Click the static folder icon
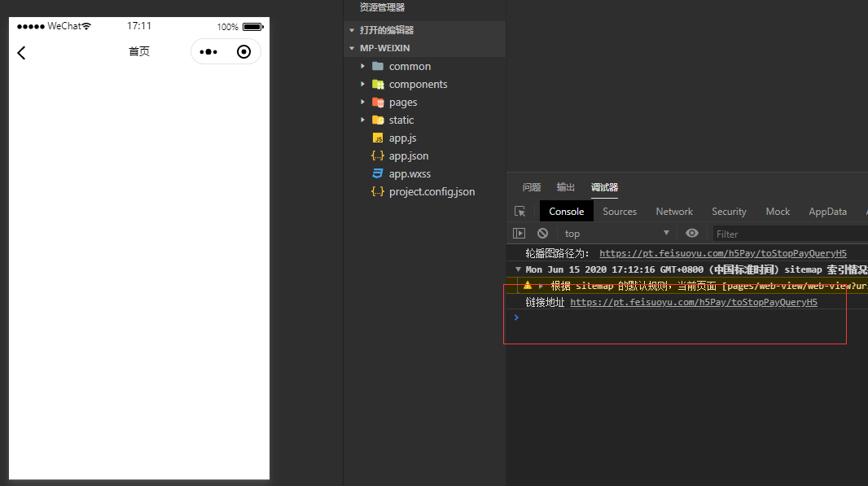Viewport: 868px width, 486px height. pos(378,120)
